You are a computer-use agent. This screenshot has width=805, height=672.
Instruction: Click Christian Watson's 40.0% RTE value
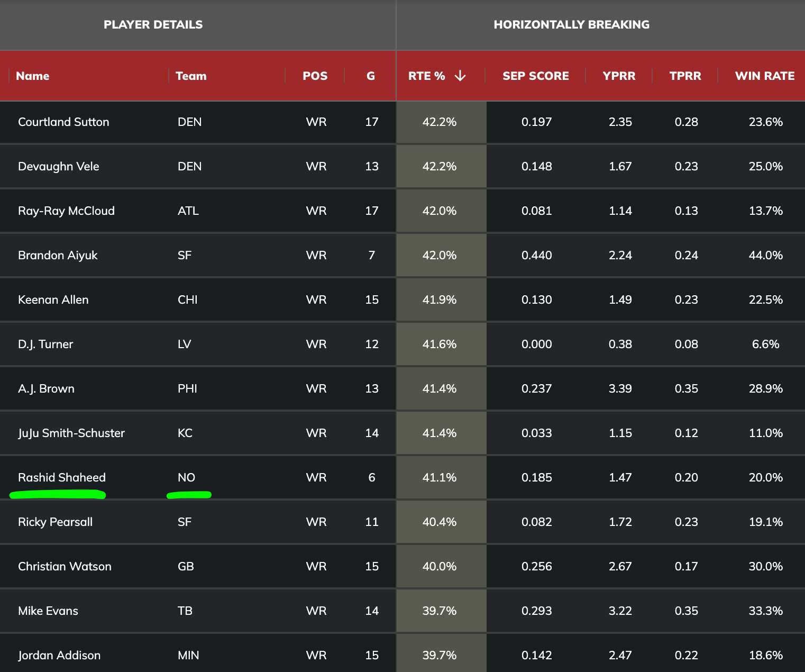(440, 566)
